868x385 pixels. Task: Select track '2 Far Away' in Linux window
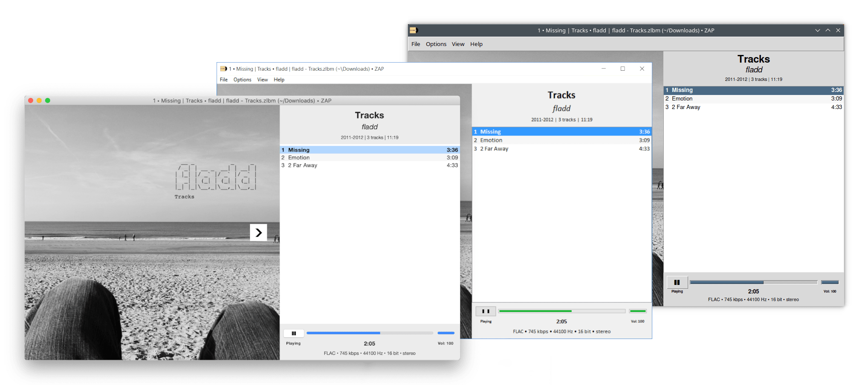pos(754,107)
